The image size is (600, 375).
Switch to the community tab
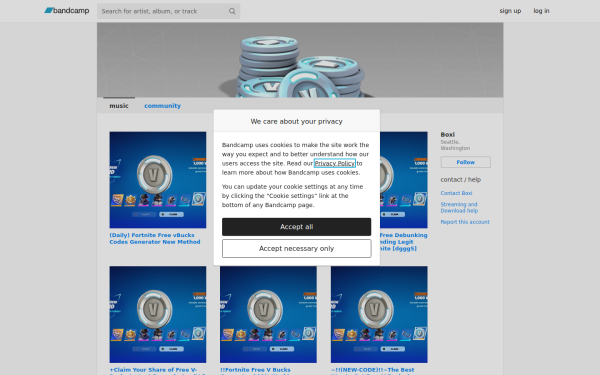coord(162,106)
